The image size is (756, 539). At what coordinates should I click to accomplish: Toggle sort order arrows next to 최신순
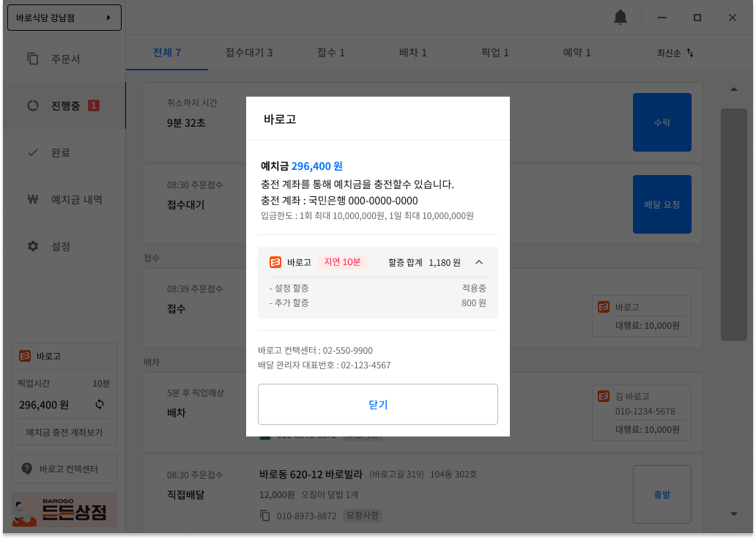pyautogui.click(x=690, y=53)
